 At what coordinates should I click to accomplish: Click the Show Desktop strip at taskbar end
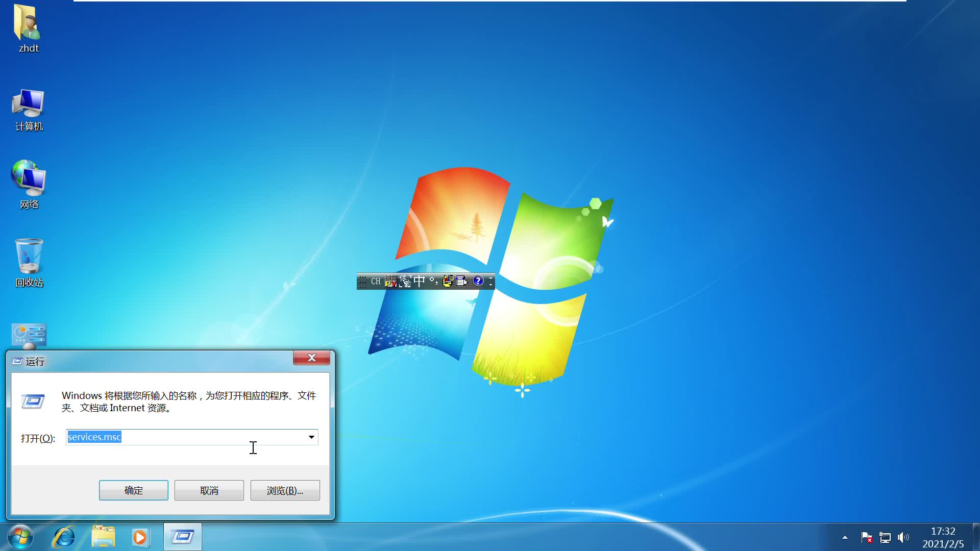click(x=976, y=537)
